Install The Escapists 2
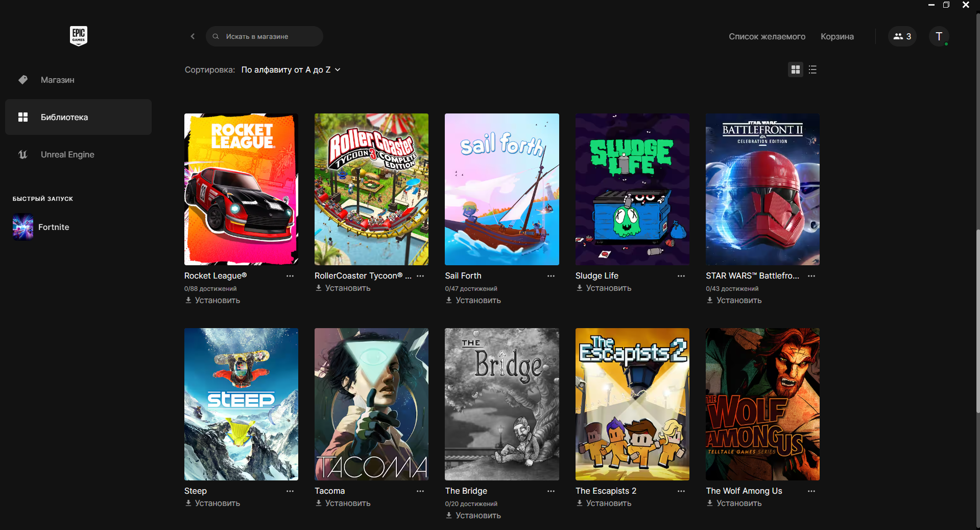 click(x=604, y=503)
